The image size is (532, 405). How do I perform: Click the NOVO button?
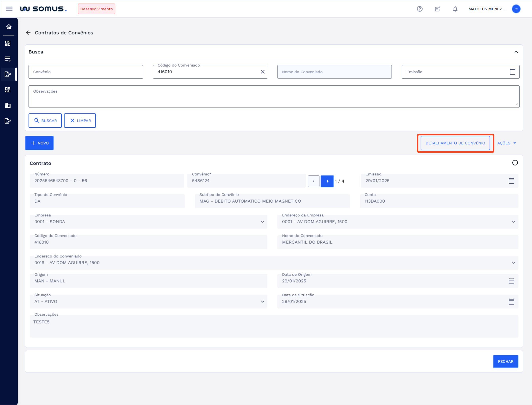tap(39, 143)
